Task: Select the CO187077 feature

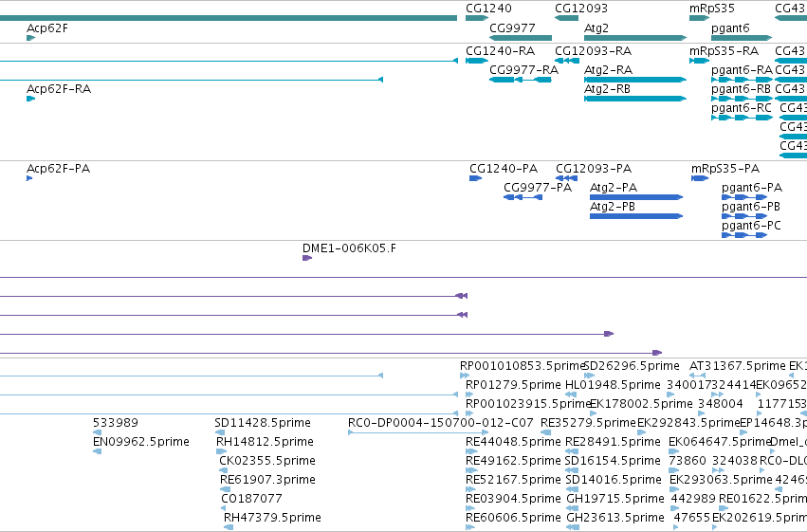Action: [x=224, y=509]
